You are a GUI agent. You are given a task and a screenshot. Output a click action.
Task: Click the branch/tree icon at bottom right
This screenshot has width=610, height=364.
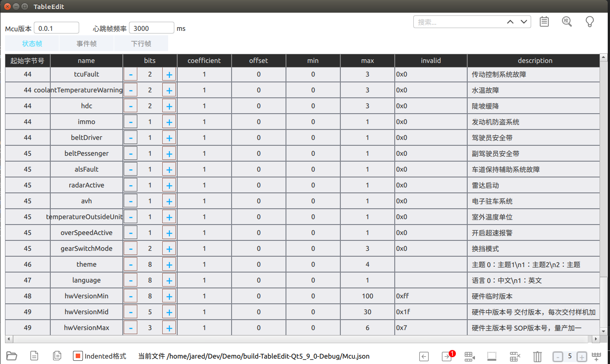(x=597, y=356)
